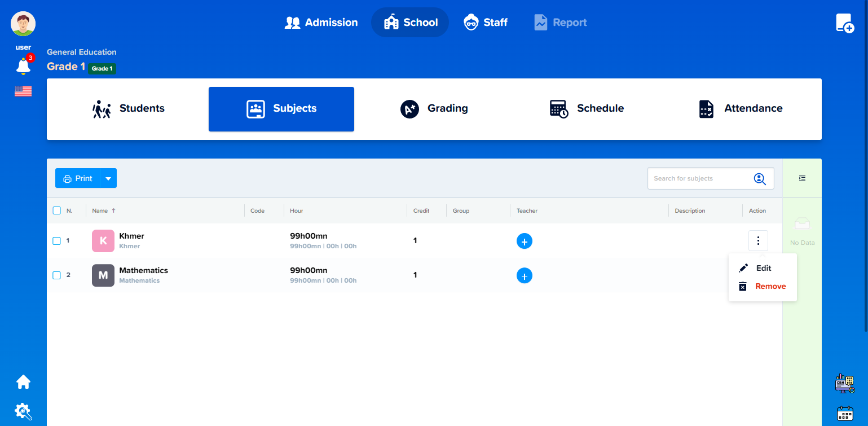868x426 pixels.
Task: Go to home via house icon
Action: point(23,382)
